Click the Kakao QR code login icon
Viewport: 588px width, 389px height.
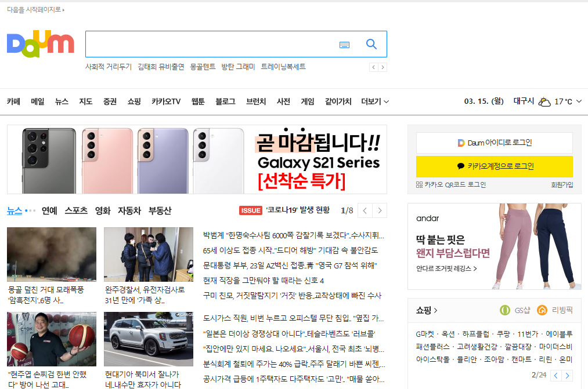[419, 184]
